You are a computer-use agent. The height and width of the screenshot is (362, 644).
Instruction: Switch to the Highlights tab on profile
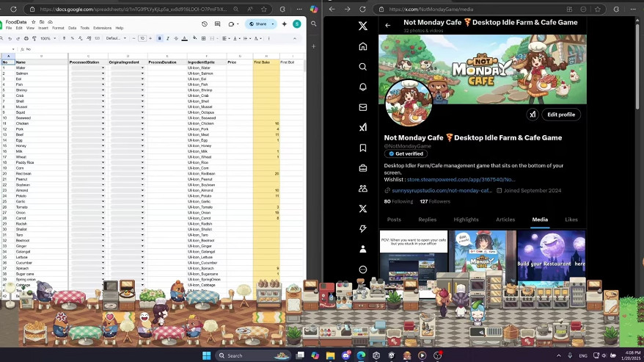pos(466,220)
